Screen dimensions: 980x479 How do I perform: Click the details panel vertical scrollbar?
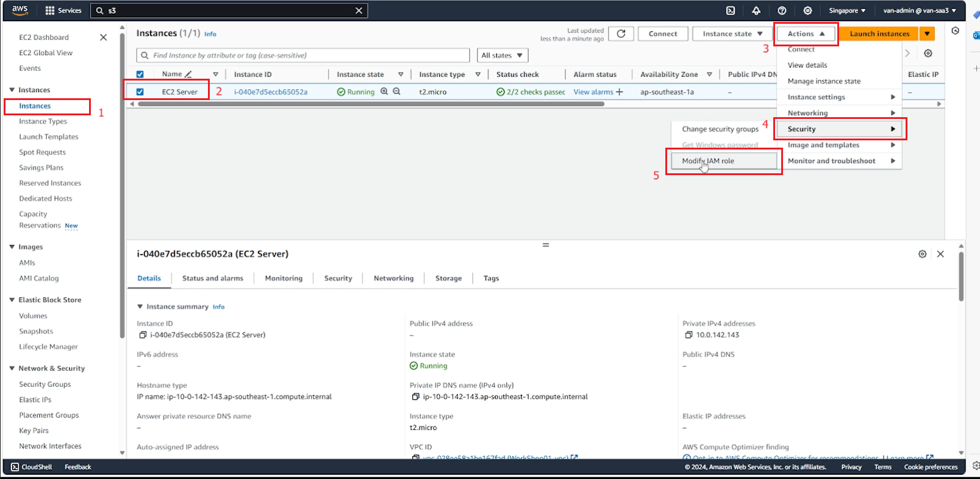click(961, 276)
